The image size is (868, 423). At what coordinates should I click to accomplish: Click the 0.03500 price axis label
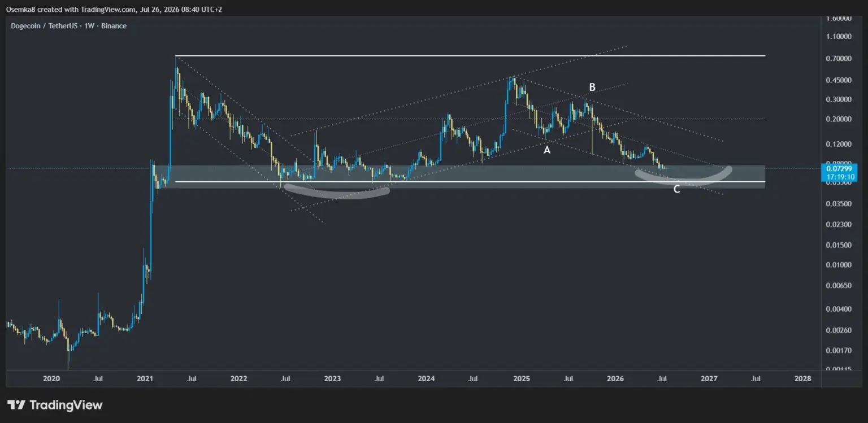838,203
